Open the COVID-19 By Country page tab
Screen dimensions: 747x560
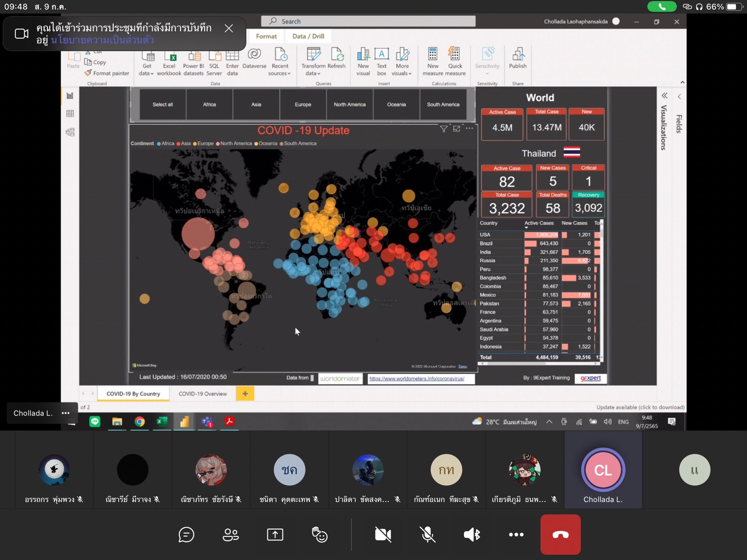tap(133, 394)
